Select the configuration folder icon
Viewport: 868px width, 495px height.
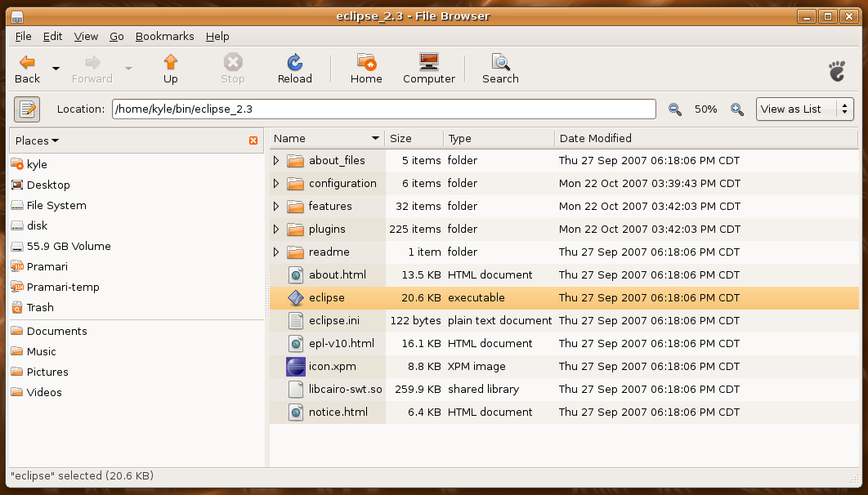point(296,184)
